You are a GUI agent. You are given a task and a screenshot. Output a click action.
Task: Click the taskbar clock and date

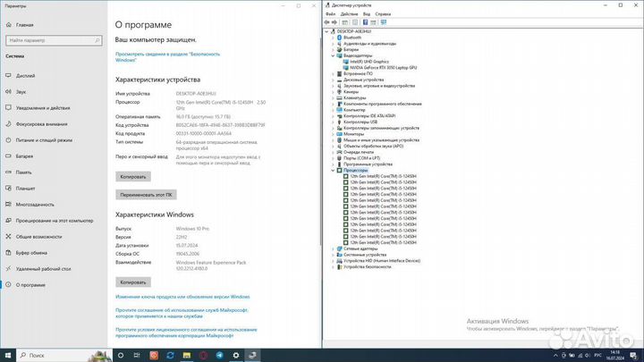[614, 356]
